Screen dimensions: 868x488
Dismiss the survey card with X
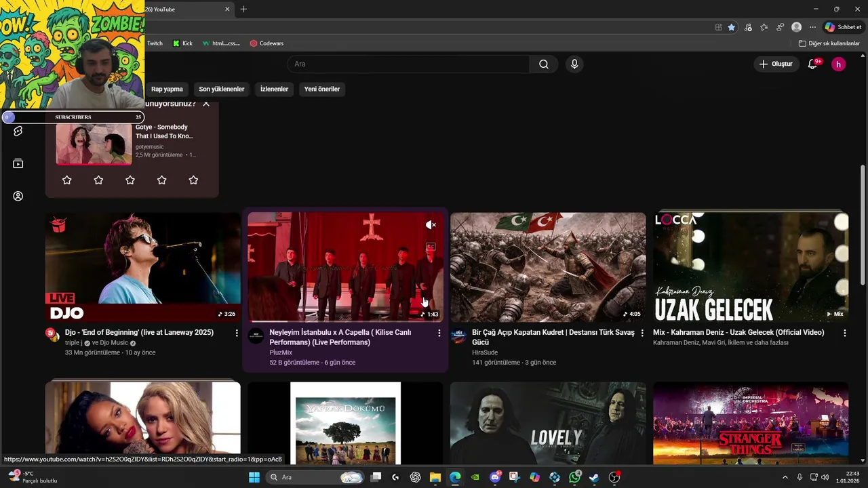pyautogui.click(x=206, y=104)
